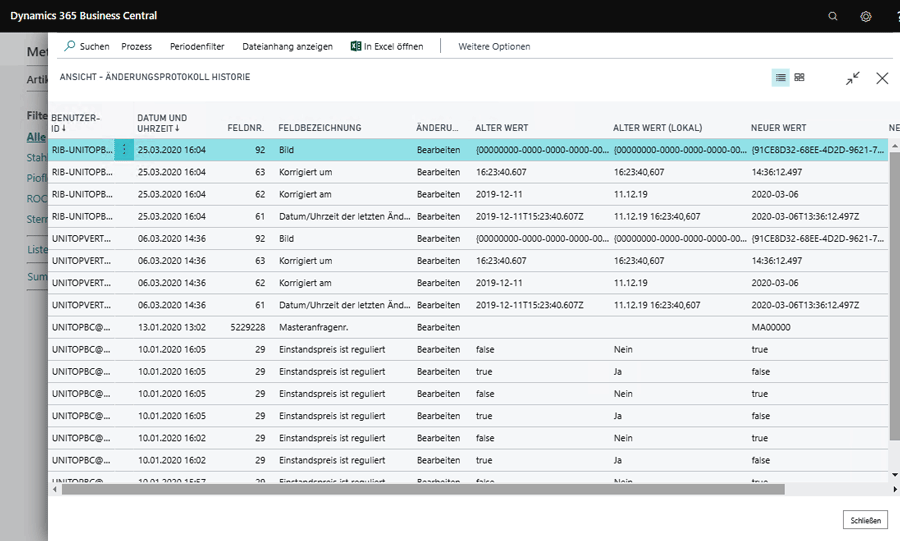Click the Feldnr. column header
This screenshot has width=900, height=541.
point(246,128)
